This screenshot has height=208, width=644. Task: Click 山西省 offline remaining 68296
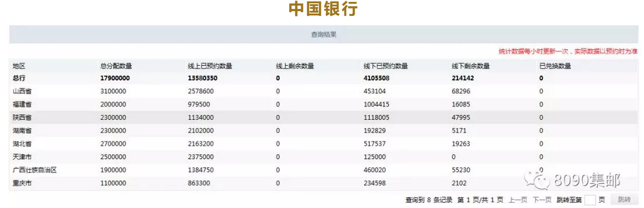[x=461, y=91]
